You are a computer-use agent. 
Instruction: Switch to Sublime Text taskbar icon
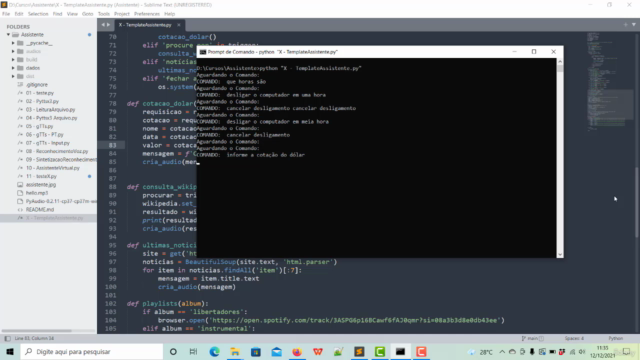pyautogui.click(x=359, y=351)
